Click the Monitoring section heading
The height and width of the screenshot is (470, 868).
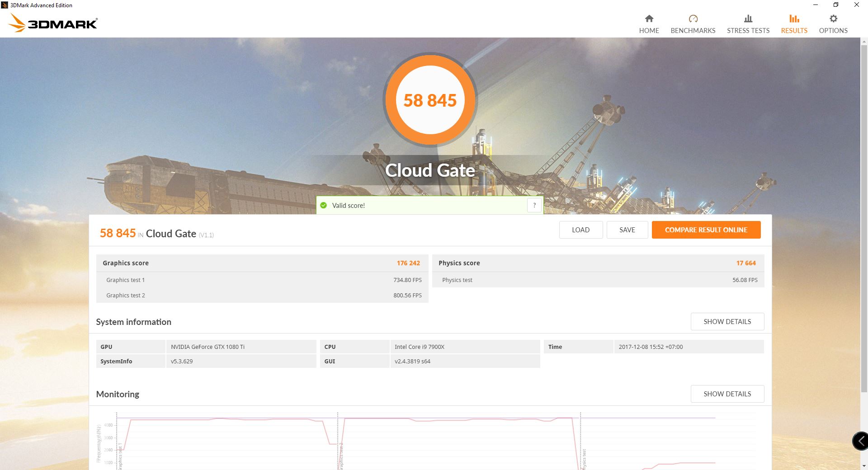(x=118, y=394)
